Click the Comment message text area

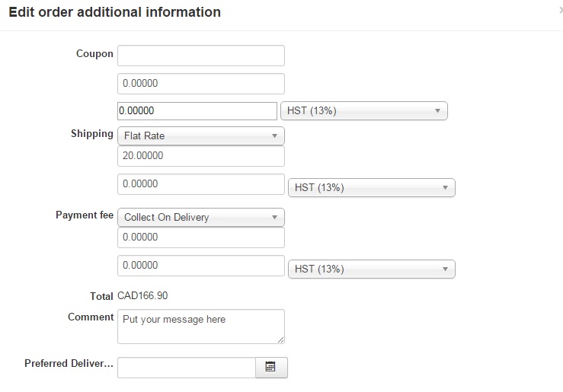[x=201, y=326]
